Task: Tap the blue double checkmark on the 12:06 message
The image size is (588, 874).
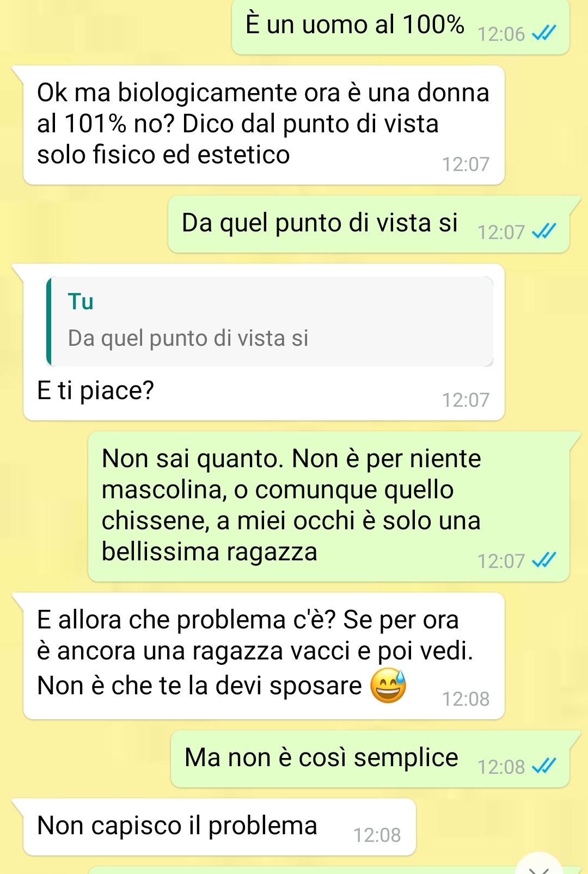Action: [x=544, y=34]
